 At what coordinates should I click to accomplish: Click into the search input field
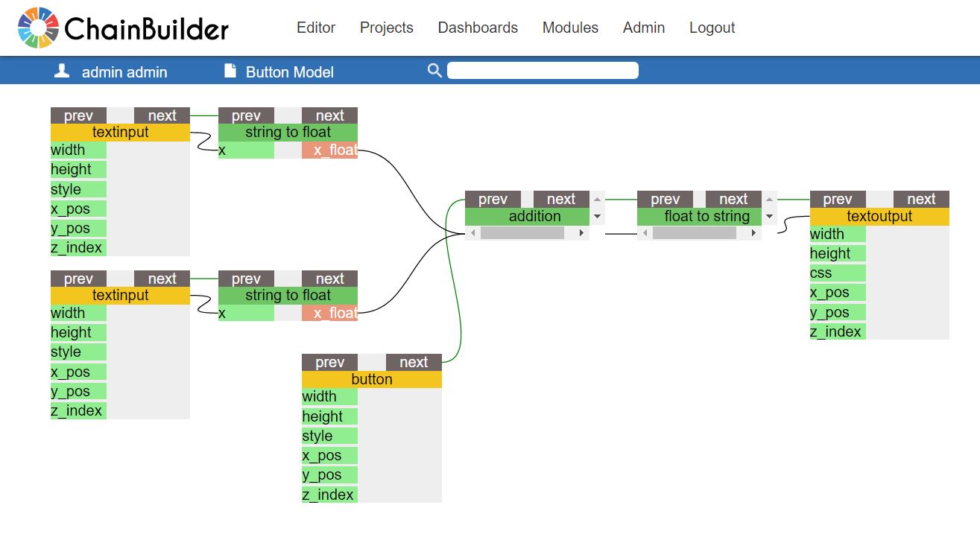[543, 71]
